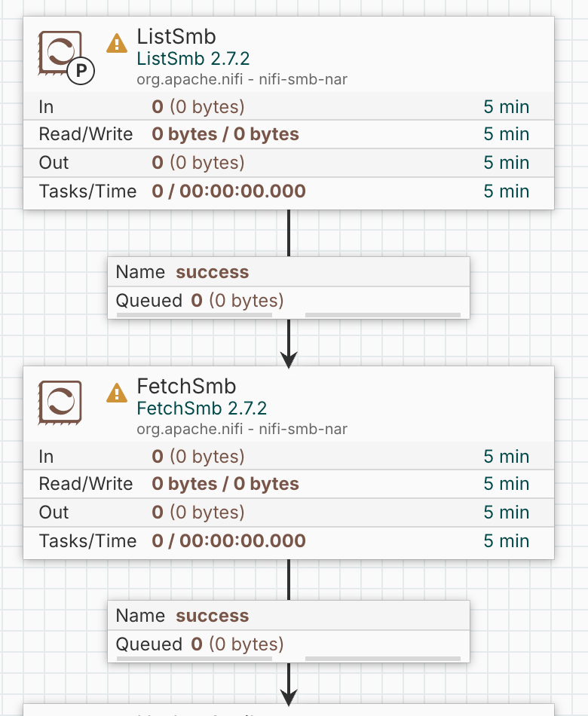Click '5 min' in ListSmb Tasks/Time row
Screen dimensions: 588x716
click(x=507, y=191)
